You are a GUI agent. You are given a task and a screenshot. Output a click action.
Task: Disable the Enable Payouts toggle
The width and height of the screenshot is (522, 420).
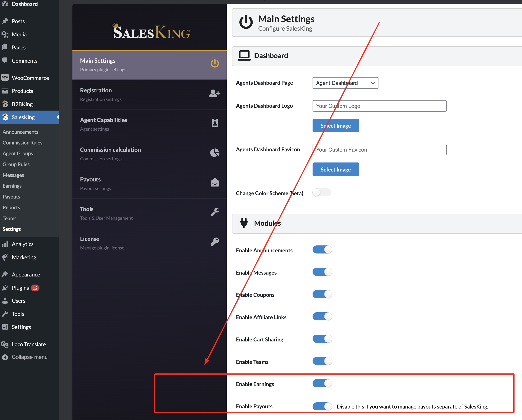pyautogui.click(x=322, y=406)
